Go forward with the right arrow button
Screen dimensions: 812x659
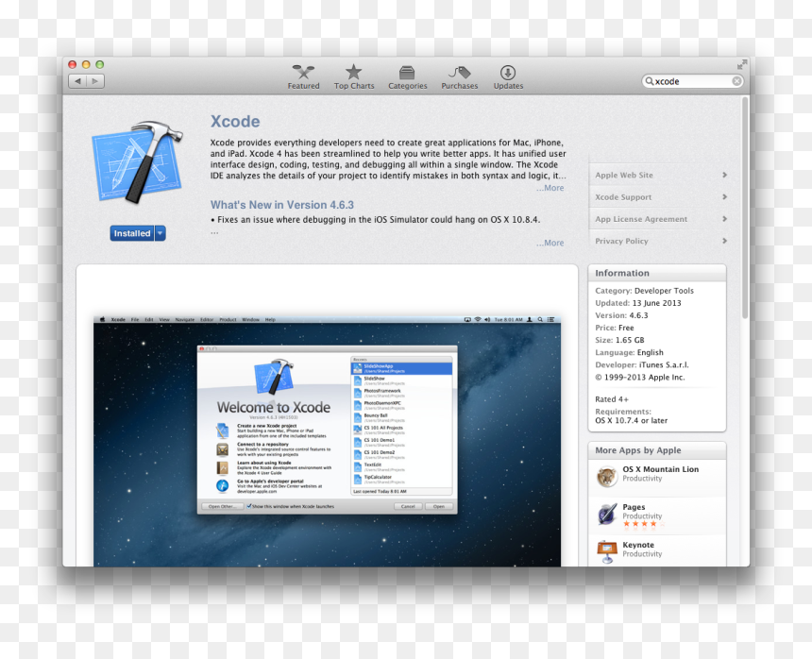point(95,81)
